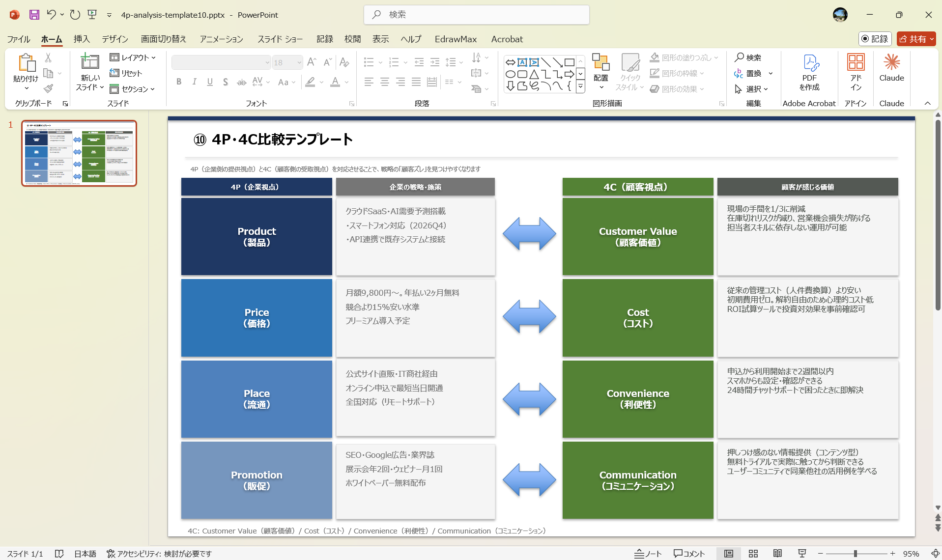Image resolution: width=942 pixels, height=560 pixels.
Task: Toggle Bold formatting
Action: pos(179,82)
